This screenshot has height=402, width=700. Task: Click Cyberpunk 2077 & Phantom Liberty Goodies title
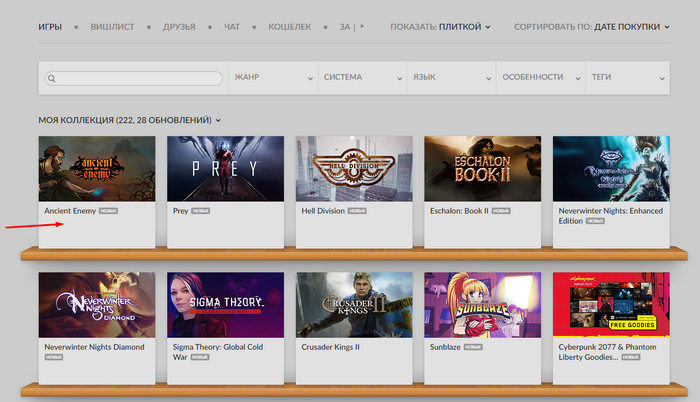(607, 352)
